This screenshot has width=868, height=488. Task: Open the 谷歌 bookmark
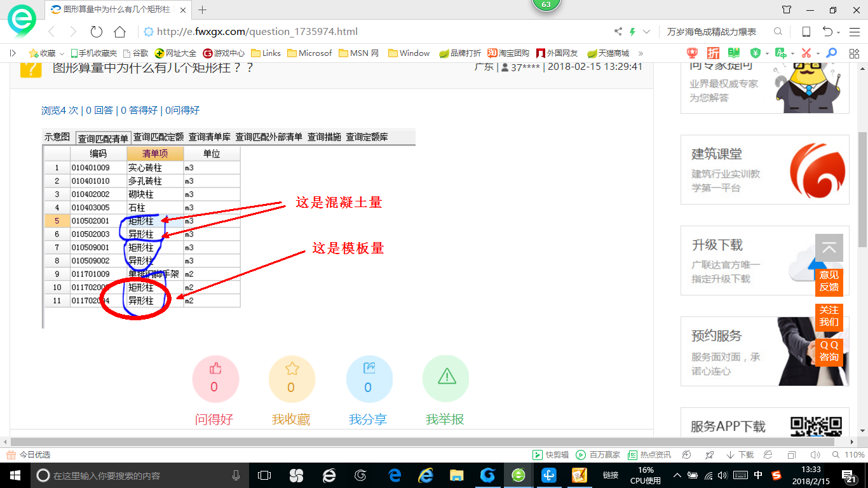135,53
